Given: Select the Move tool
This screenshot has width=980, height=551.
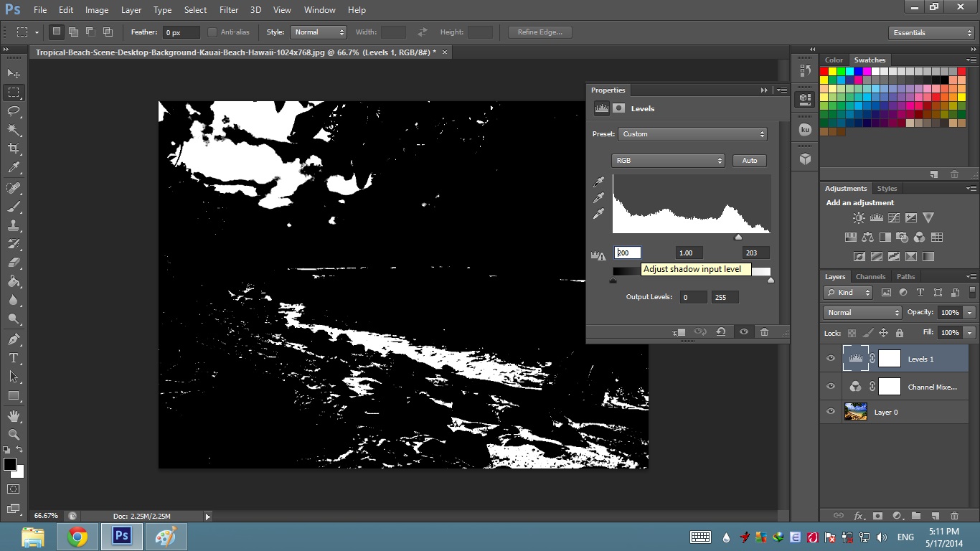Looking at the screenshot, I should tap(14, 74).
